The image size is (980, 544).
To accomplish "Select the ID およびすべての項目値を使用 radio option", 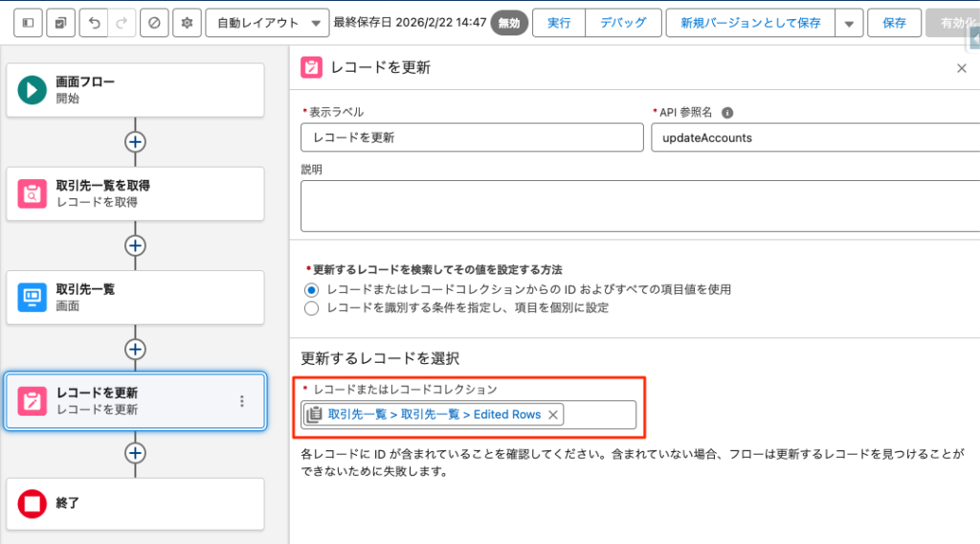I will point(310,289).
